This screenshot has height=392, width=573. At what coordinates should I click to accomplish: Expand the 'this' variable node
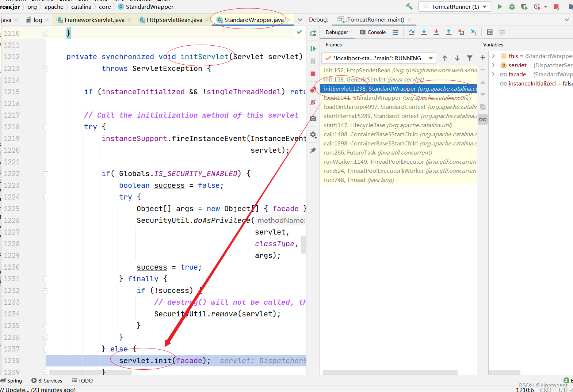point(493,56)
